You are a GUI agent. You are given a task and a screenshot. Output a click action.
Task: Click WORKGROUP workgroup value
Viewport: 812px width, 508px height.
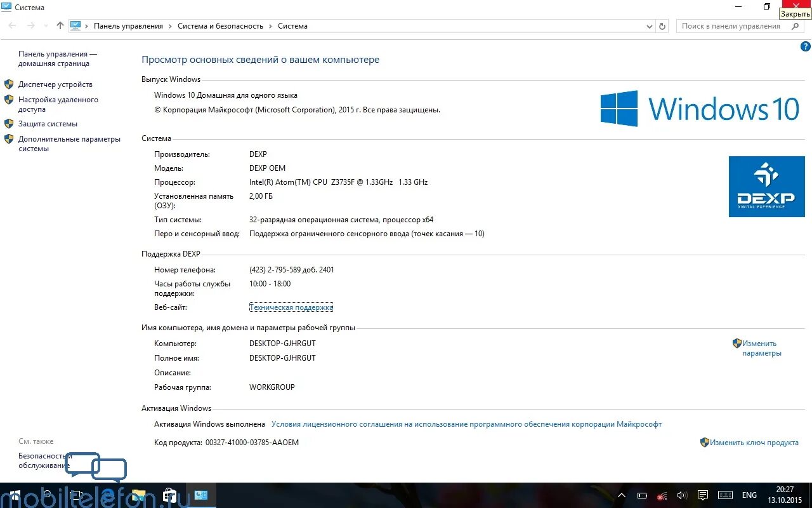coord(272,387)
